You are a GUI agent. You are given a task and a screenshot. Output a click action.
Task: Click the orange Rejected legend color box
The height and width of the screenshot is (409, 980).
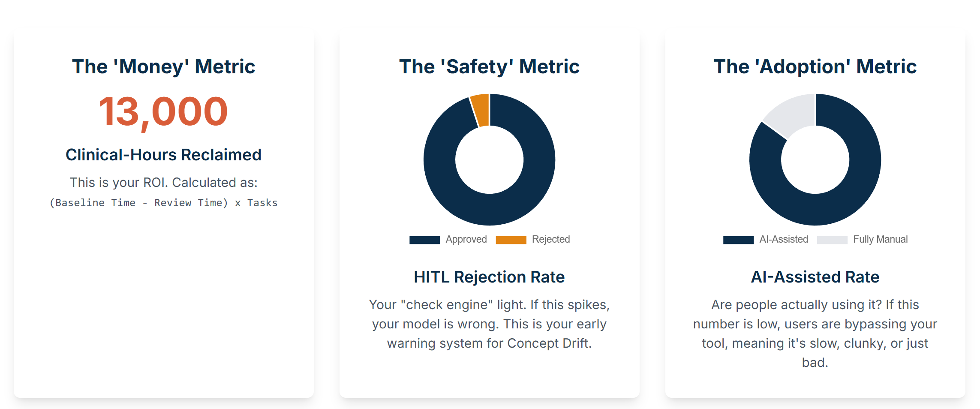click(511, 240)
